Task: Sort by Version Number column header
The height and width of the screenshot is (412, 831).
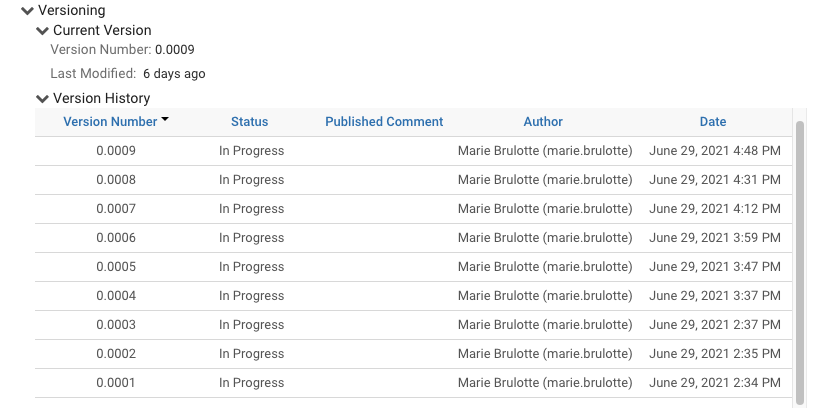Action: tap(110, 122)
